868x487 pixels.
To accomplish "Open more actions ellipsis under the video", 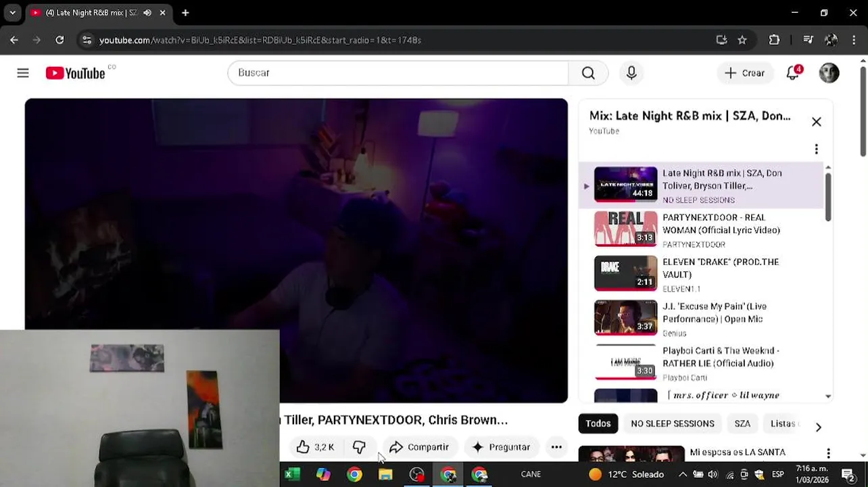I will pyautogui.click(x=556, y=447).
